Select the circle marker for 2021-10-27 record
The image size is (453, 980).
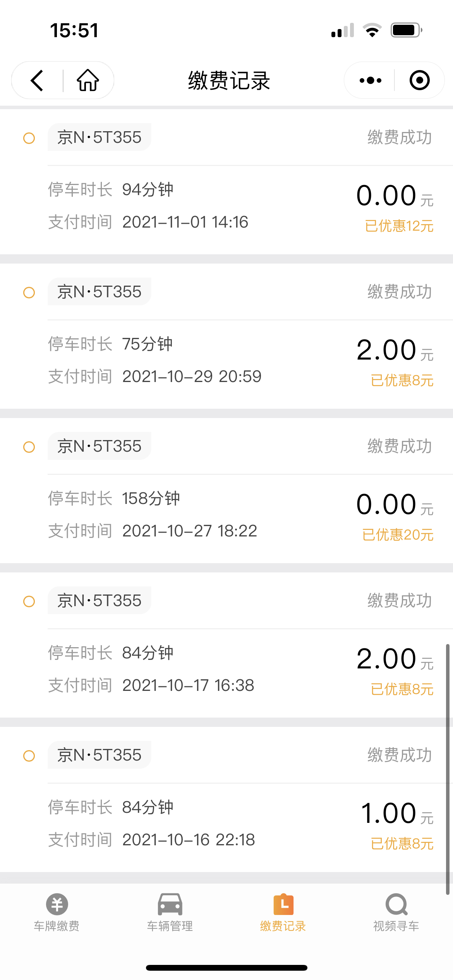(29, 447)
